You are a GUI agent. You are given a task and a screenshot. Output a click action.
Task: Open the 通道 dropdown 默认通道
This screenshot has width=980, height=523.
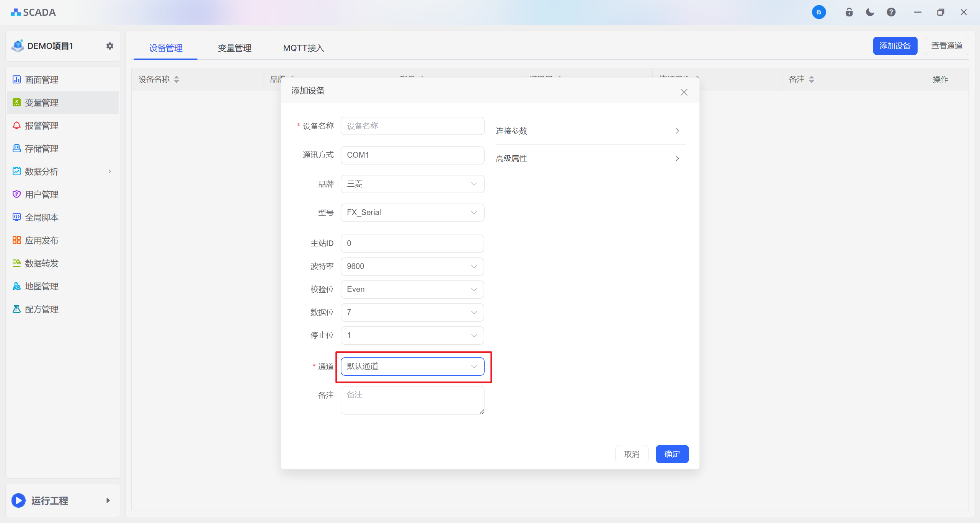tap(412, 367)
